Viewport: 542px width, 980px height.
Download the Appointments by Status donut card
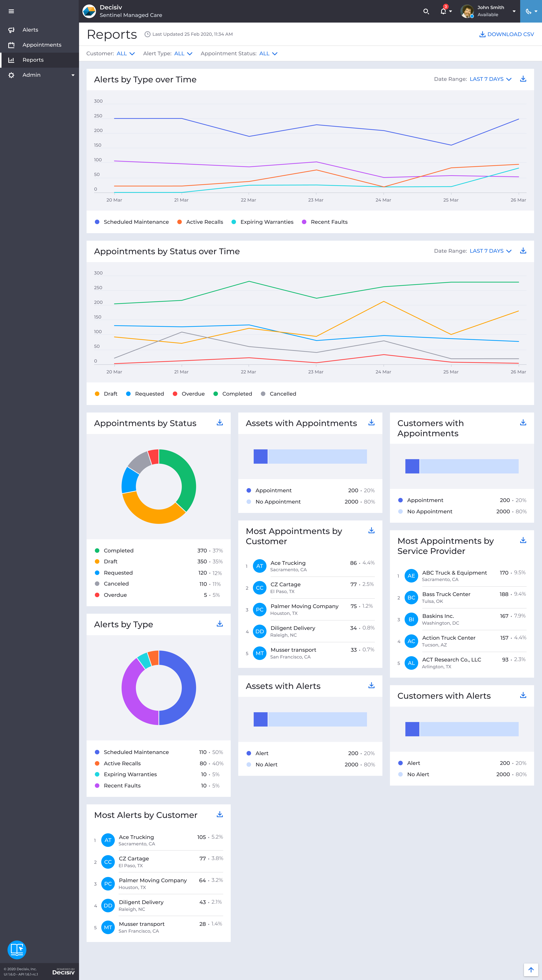point(220,423)
